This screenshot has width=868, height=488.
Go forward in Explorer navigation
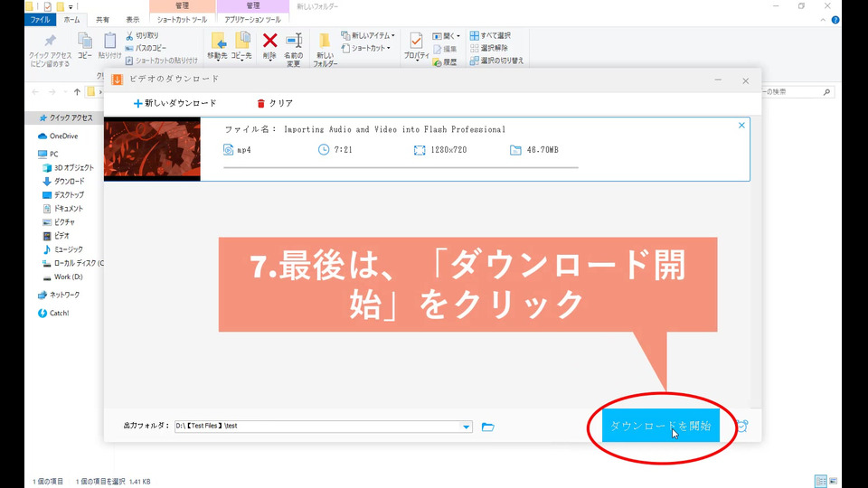point(52,92)
